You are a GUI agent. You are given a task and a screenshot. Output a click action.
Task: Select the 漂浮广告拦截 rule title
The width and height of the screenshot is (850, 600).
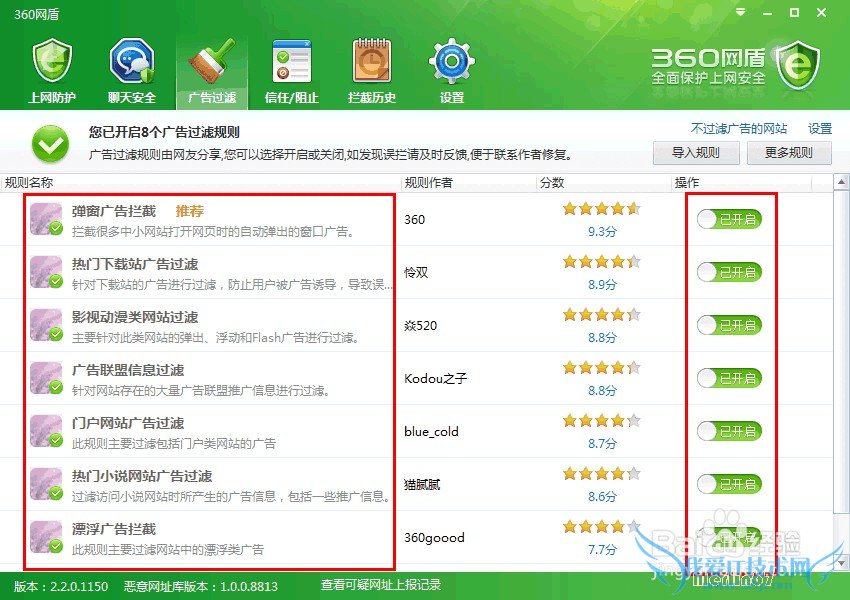point(114,529)
